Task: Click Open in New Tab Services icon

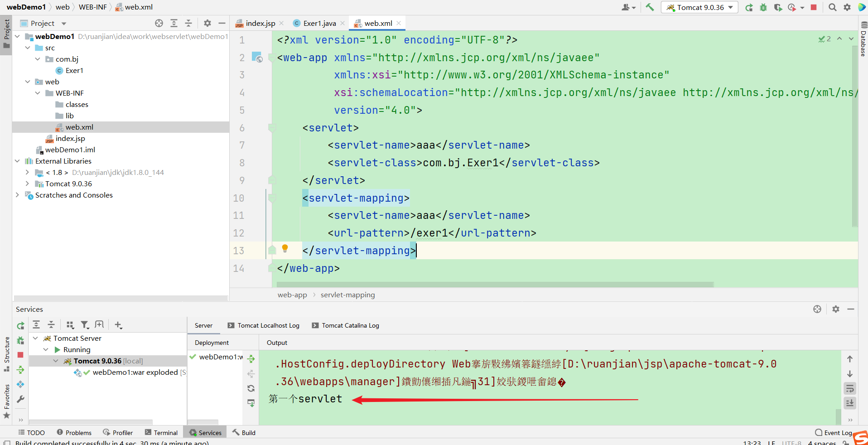Action: (x=99, y=325)
